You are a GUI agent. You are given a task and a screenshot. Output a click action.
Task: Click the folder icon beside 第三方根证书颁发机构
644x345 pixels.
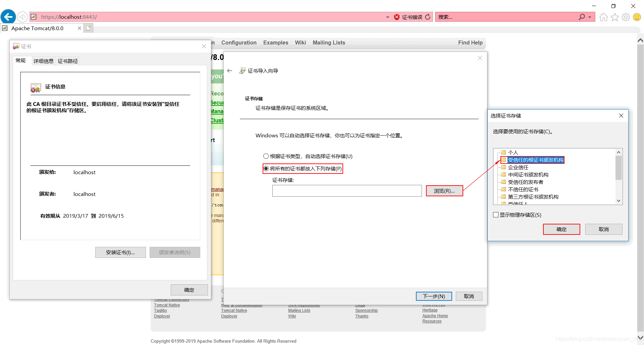[x=503, y=197]
